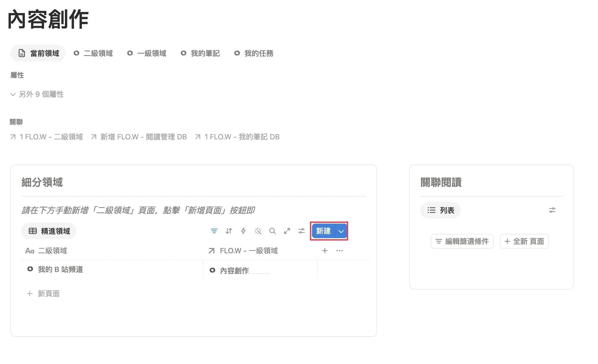598x364 pixels.
Task: Open database full page via expand arrows icon
Action: coord(287,231)
